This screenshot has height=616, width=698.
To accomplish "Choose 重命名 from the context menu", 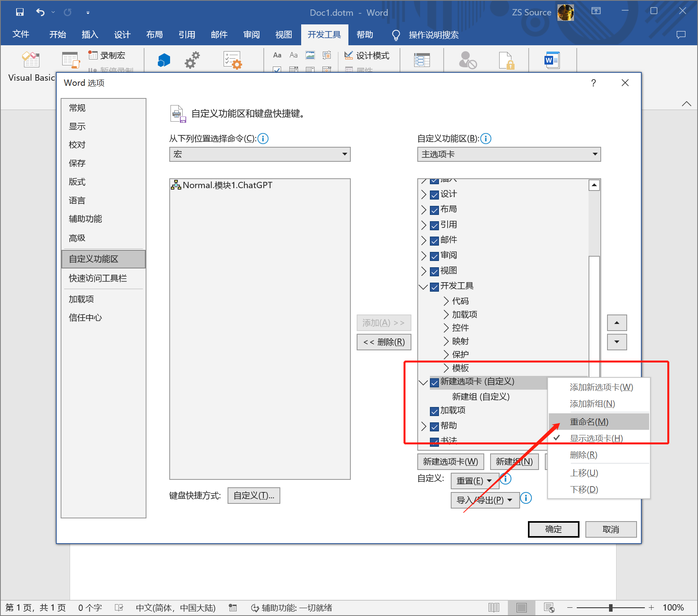I will (589, 422).
